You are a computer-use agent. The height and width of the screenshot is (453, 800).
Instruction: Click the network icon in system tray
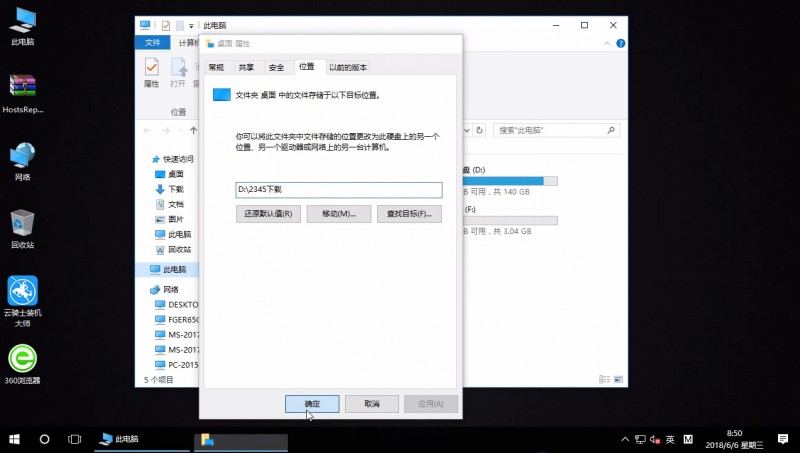tap(640, 439)
